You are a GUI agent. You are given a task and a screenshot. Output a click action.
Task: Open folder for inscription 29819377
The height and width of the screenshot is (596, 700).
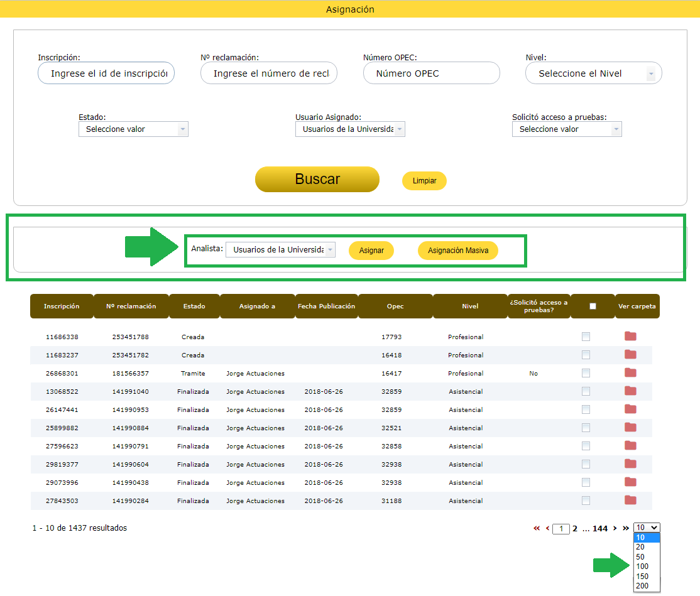(x=630, y=464)
